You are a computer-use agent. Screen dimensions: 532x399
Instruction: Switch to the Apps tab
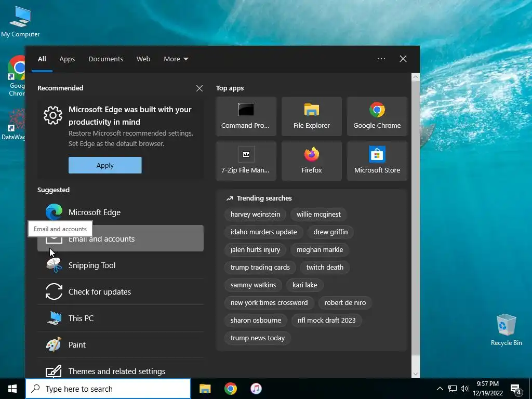coord(67,59)
